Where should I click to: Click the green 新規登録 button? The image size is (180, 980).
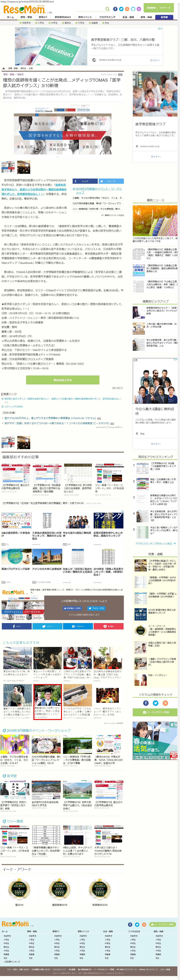151,8
